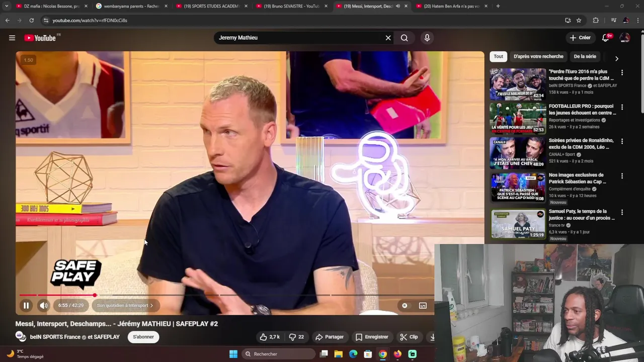This screenshot has height=362, width=644.
Task: Select the 'D'après votre recherche' chip
Action: point(538,56)
